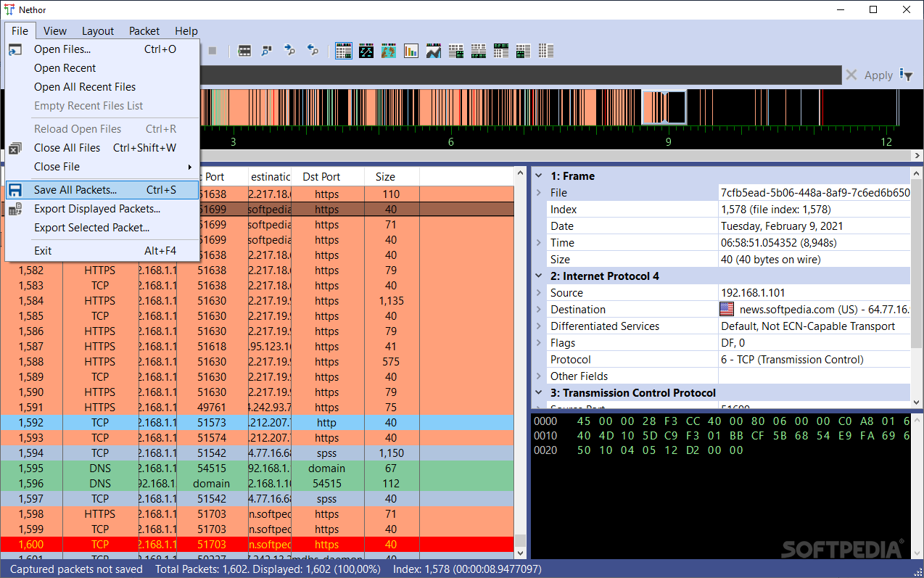
Task: Open the Packet menu
Action: 144,30
